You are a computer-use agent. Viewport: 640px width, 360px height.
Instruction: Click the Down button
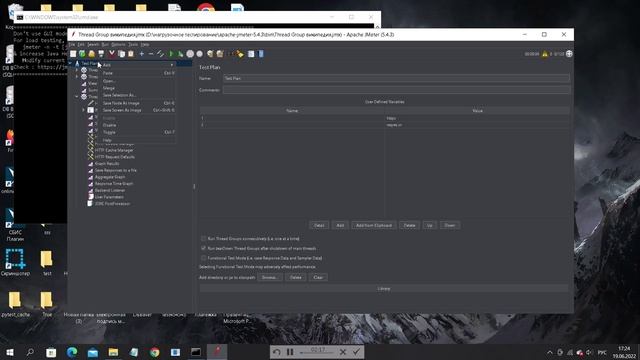pos(450,225)
